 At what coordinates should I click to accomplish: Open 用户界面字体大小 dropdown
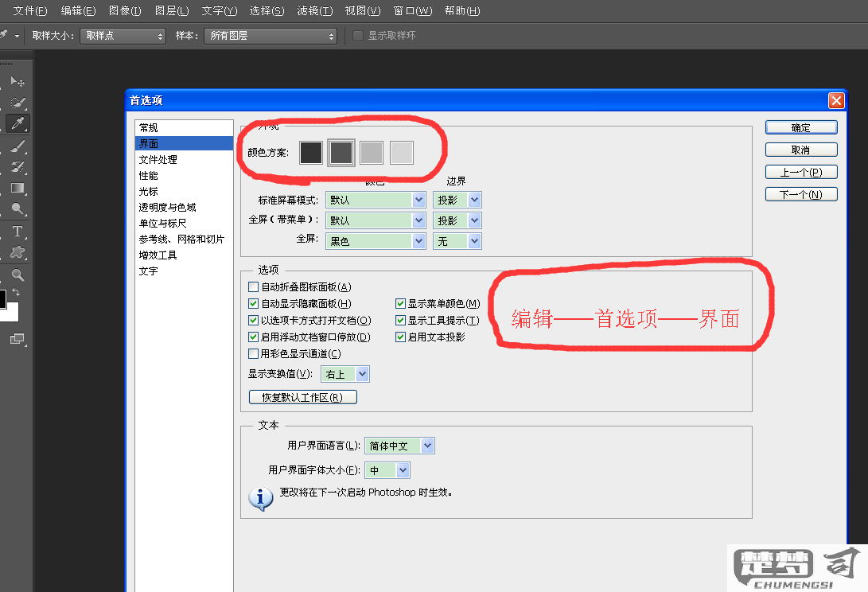pos(387,470)
